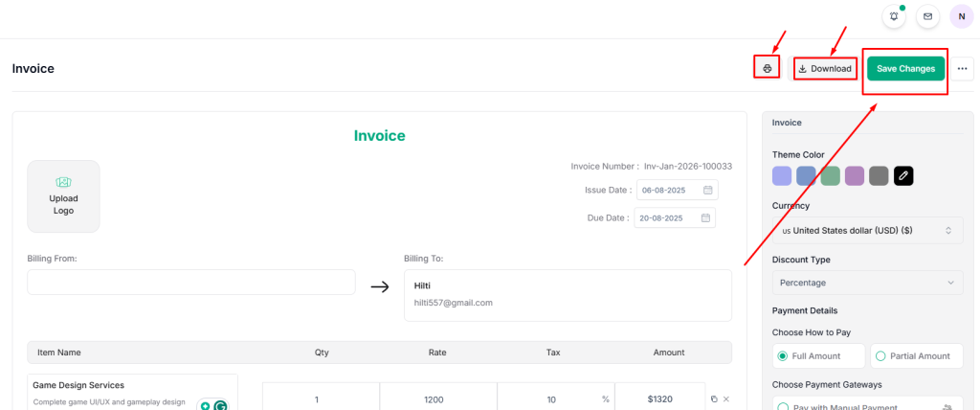Click the Item Name column header
Viewport: 980px width, 410px height.
58,353
